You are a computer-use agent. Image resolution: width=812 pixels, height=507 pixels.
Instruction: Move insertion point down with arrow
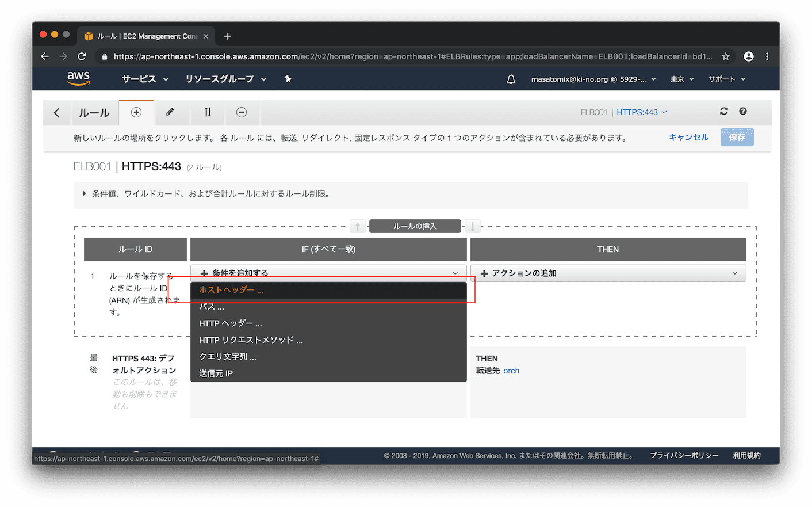point(473,226)
